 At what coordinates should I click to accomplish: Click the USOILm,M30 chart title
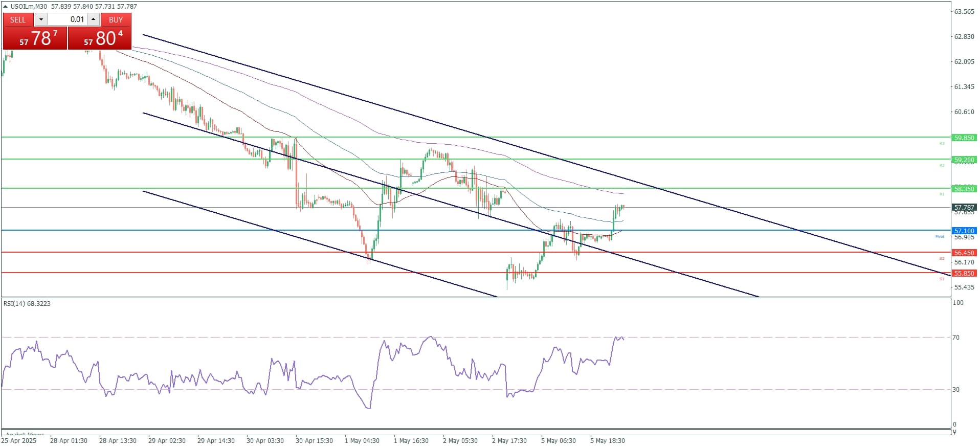(29, 7)
